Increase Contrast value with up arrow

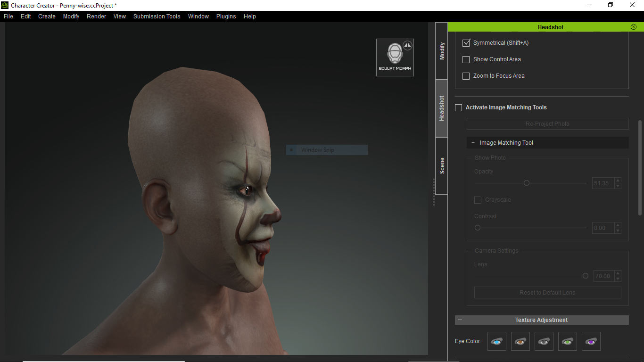pos(618,225)
